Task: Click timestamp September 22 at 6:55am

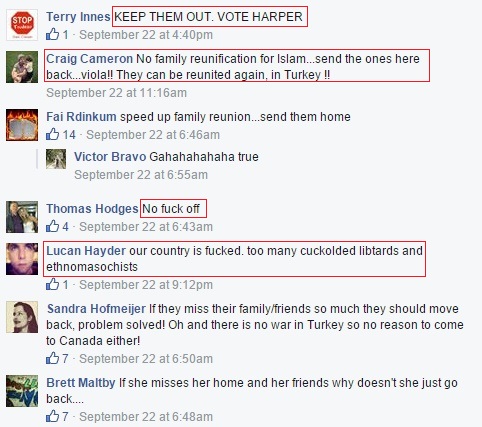Action: click(141, 175)
